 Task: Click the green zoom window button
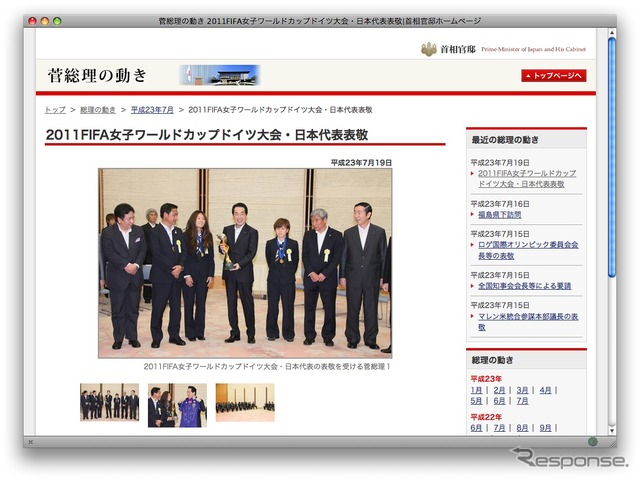click(57, 21)
